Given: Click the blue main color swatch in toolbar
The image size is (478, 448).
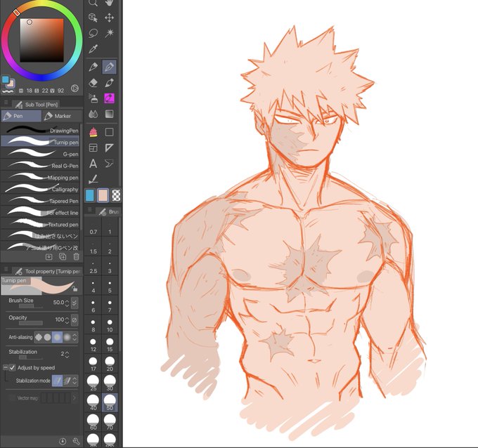Looking at the screenshot, I should click(90, 195).
